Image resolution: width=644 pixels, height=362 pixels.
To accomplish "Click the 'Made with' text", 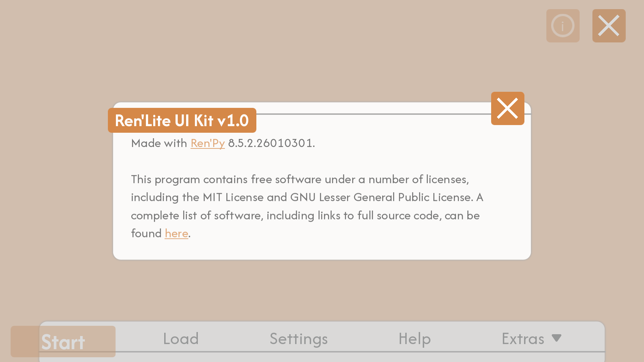I will click(159, 143).
